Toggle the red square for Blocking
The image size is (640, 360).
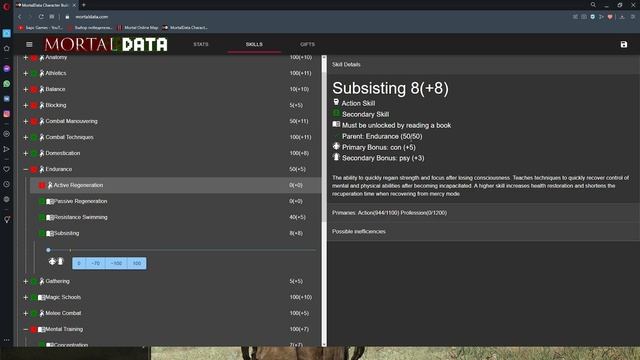(34, 105)
